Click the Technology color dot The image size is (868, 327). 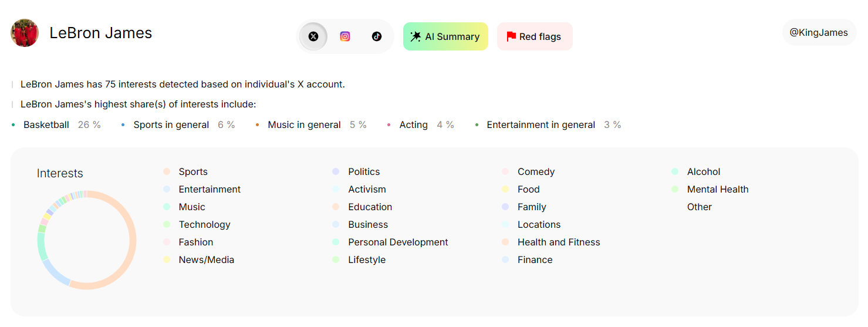[x=167, y=224]
